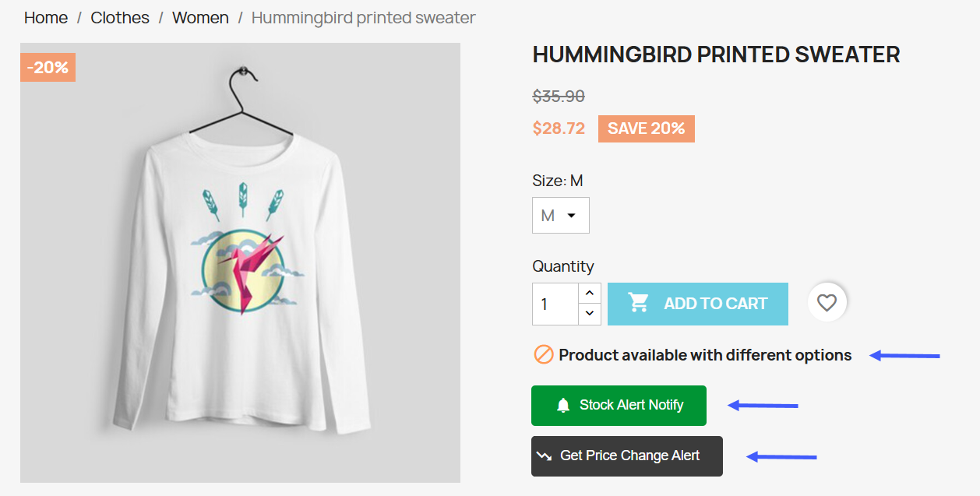Click Stock Alert Notify button
980x496 pixels.
[619, 406]
